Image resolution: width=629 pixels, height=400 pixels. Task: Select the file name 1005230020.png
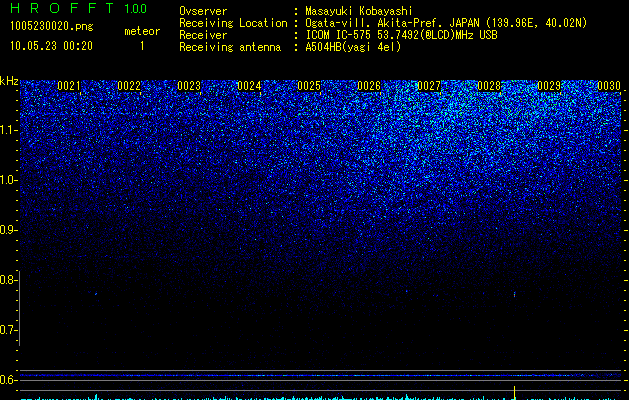click(52, 26)
